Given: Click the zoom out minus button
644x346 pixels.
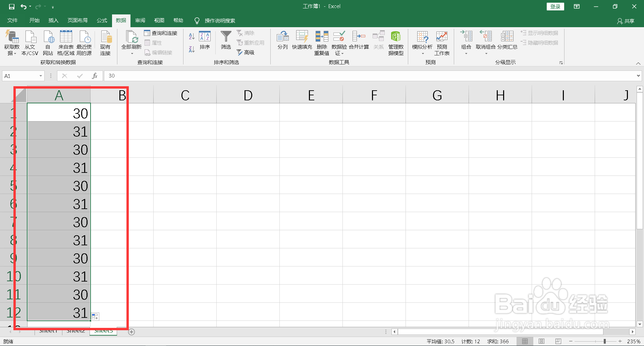Looking at the screenshot, I should [571, 341].
